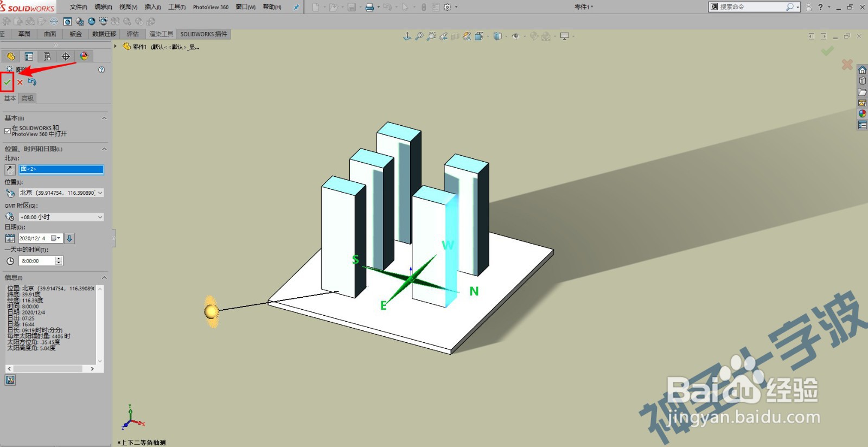Click the image icon below the info box
The height and width of the screenshot is (447, 868).
click(10, 380)
